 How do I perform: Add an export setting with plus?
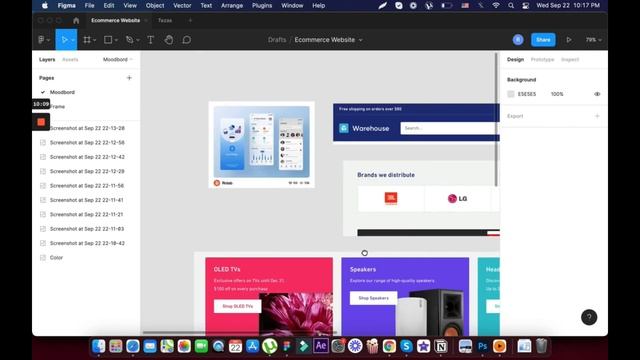click(x=597, y=116)
